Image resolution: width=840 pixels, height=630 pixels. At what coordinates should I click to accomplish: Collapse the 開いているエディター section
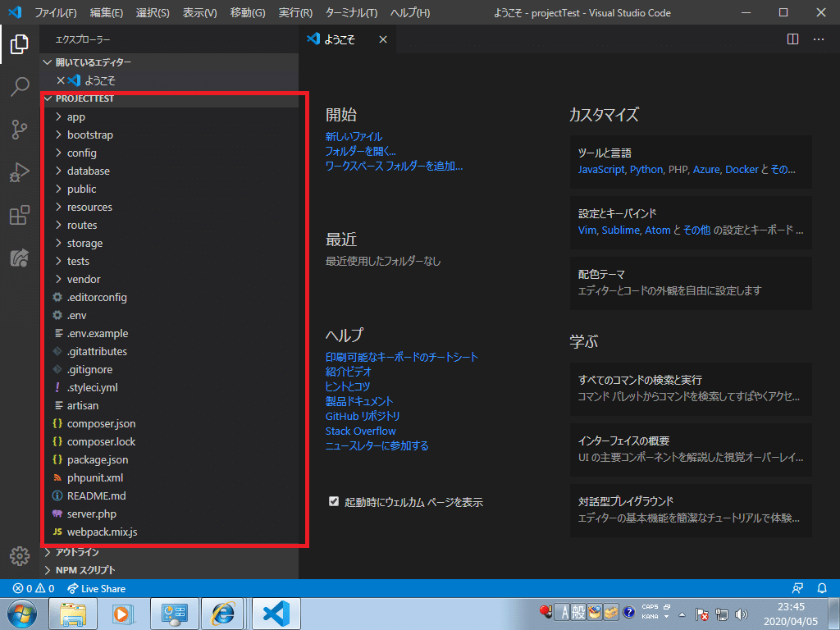point(169,62)
